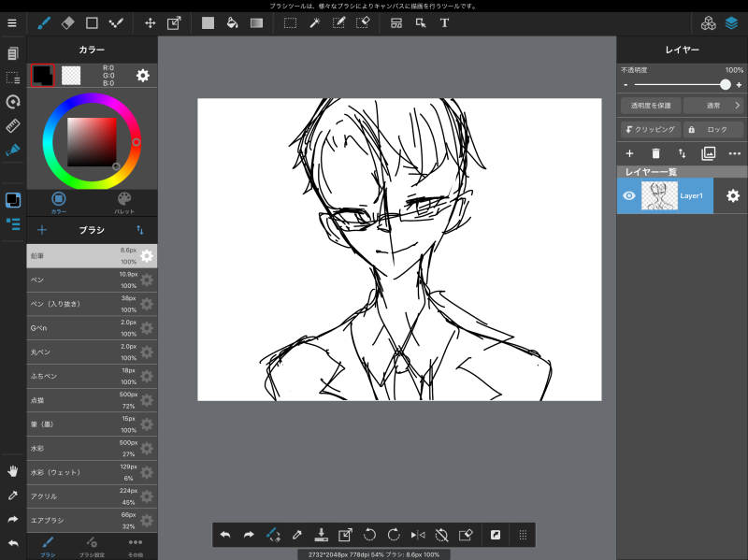
Task: Click the layer opacity slider handle
Action: tap(726, 84)
